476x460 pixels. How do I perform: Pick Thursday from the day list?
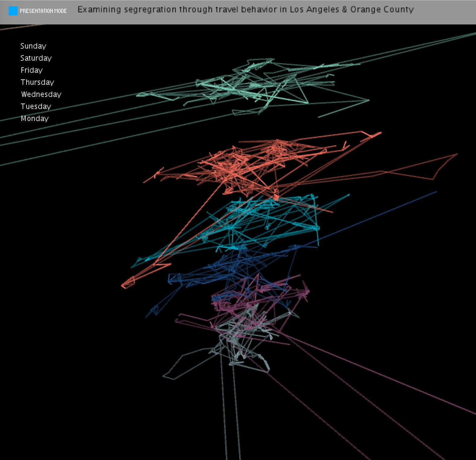click(37, 82)
